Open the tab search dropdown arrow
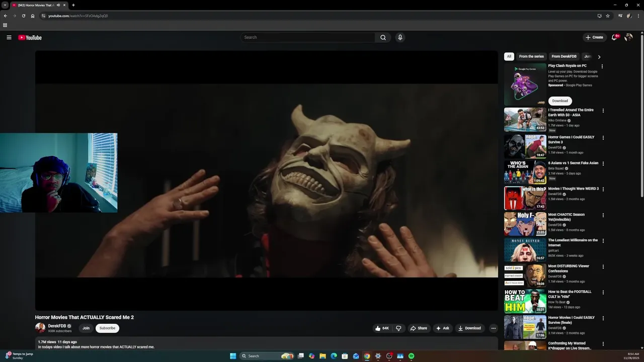Viewport: 644px width, 362px height. pos(5,5)
